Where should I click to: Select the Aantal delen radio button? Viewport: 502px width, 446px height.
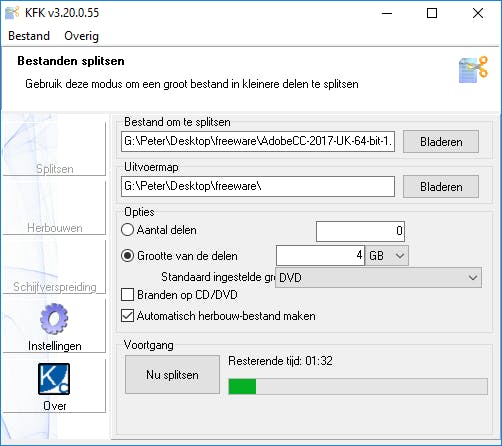127,230
